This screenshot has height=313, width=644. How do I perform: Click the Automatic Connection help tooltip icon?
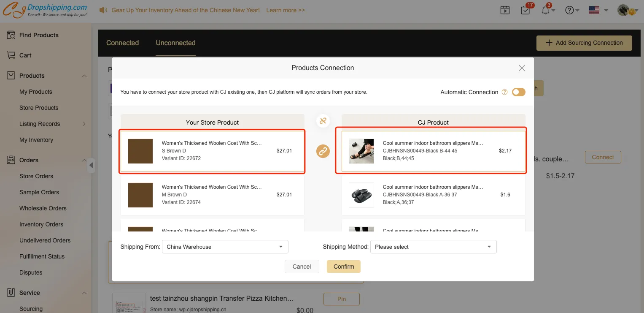[504, 92]
